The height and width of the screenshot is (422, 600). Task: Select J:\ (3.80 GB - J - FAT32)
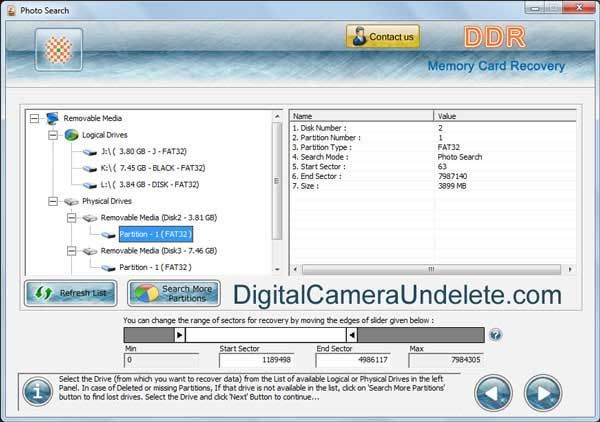tap(144, 152)
